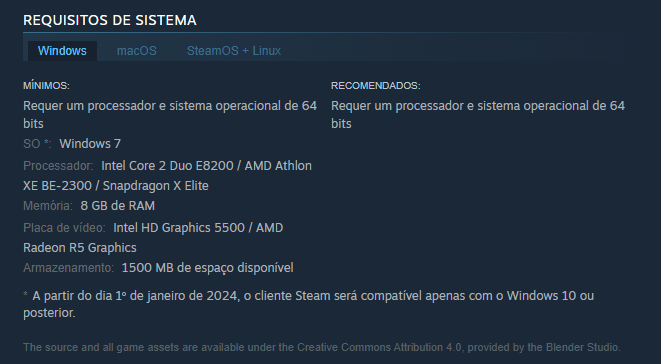Click the MÍNIMOS label

coord(46,86)
